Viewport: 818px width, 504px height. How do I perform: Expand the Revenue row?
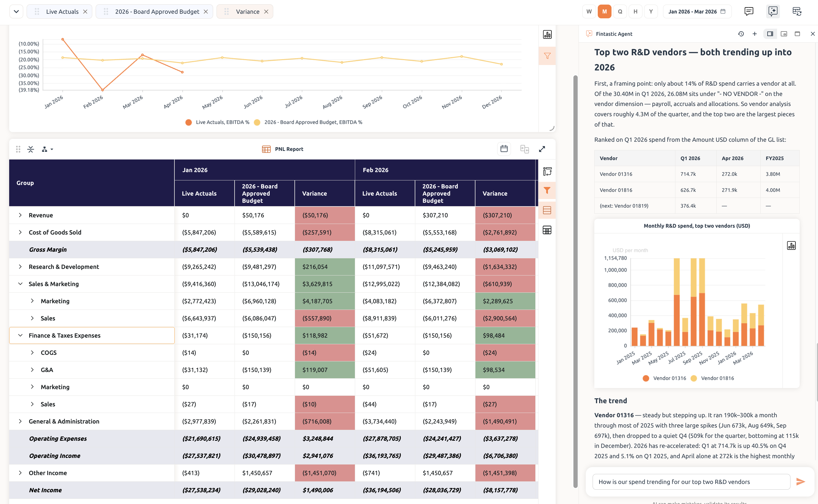click(20, 215)
